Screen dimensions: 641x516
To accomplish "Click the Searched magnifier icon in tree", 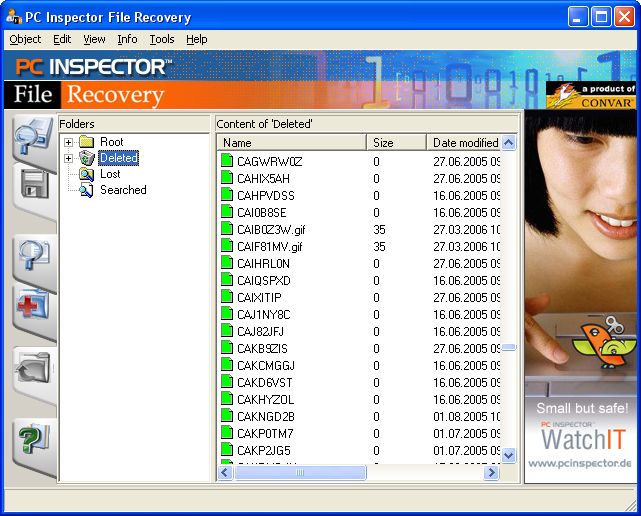I will click(x=87, y=190).
